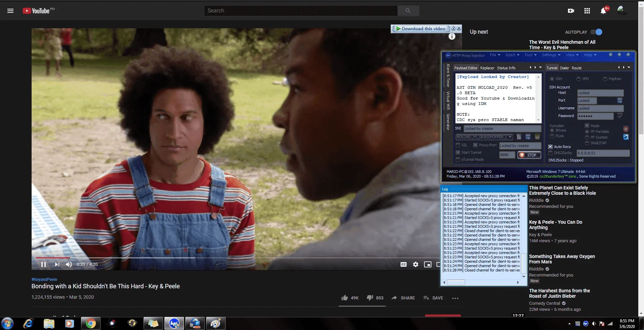Open the Virtual Wifi side panel
This screenshot has height=330, width=644.
448,101
